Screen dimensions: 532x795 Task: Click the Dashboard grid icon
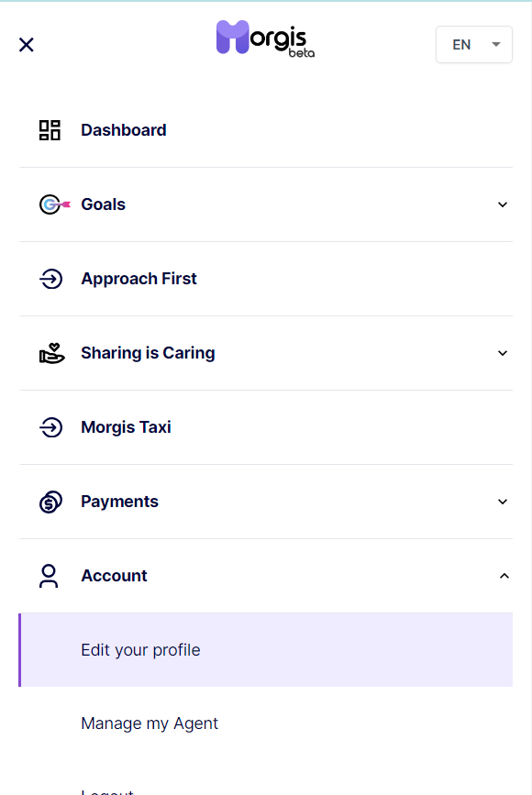50,130
